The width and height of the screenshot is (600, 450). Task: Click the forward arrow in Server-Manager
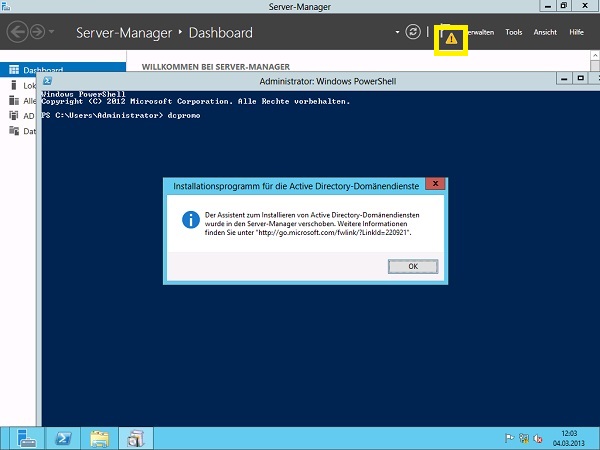[x=38, y=32]
